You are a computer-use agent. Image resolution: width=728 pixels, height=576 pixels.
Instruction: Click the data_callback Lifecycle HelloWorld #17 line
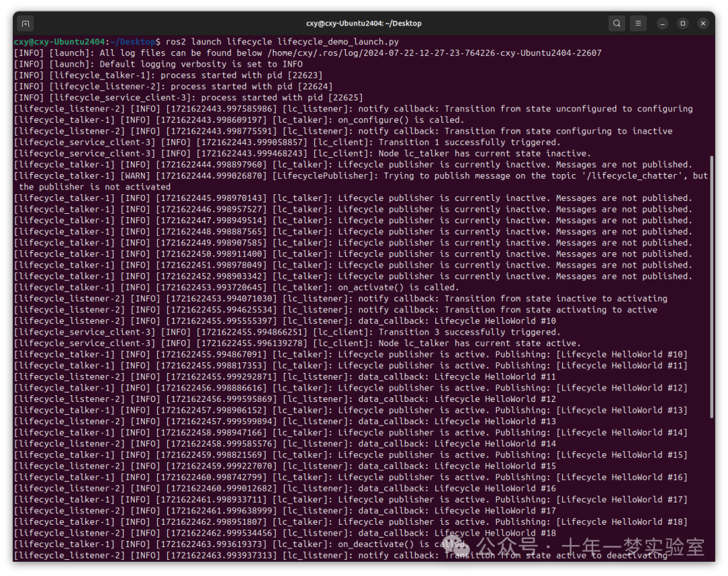click(x=285, y=511)
